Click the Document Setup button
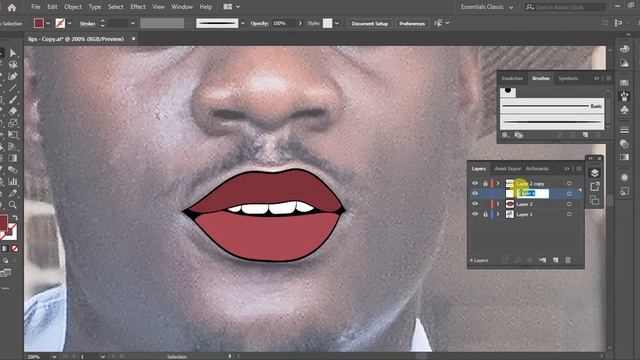 click(x=369, y=24)
